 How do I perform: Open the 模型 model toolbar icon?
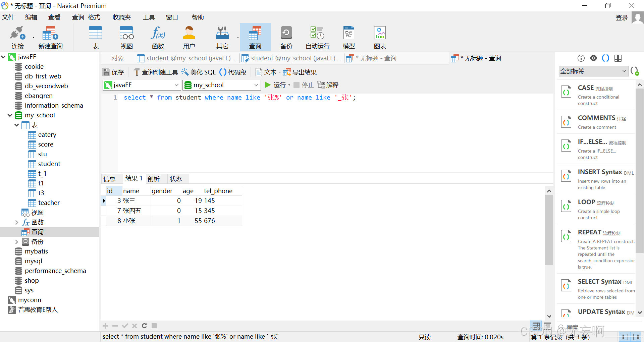348,37
